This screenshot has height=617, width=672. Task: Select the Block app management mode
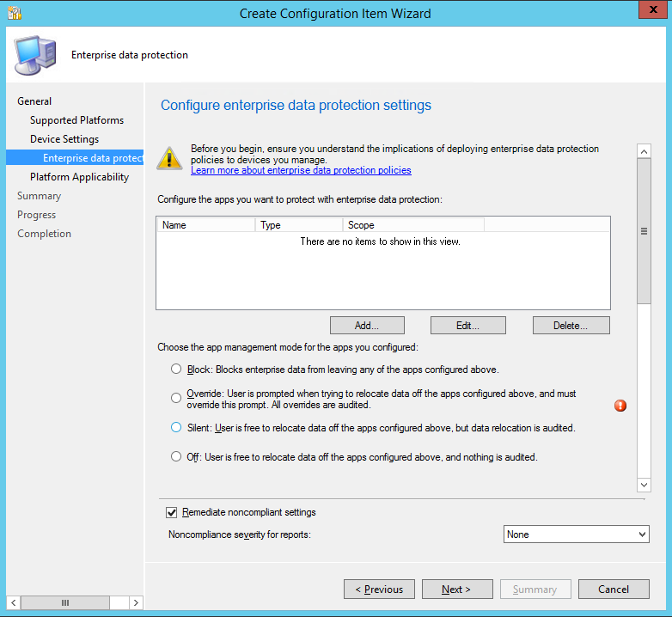point(176,370)
